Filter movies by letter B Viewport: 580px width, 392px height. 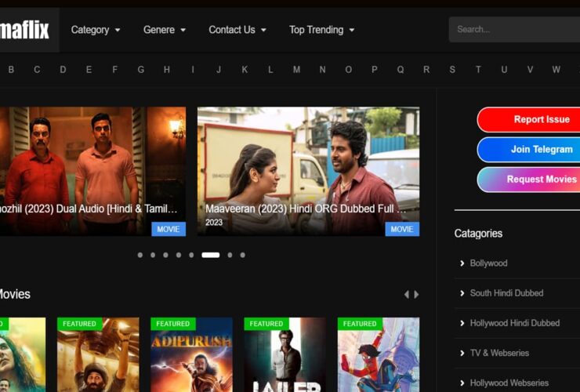11,70
